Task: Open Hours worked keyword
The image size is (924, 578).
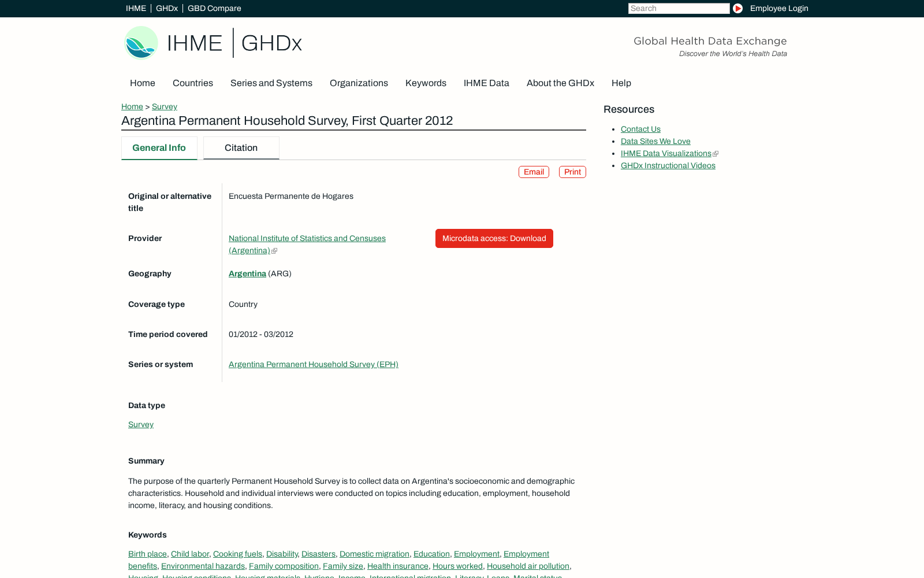Action: pos(457,566)
